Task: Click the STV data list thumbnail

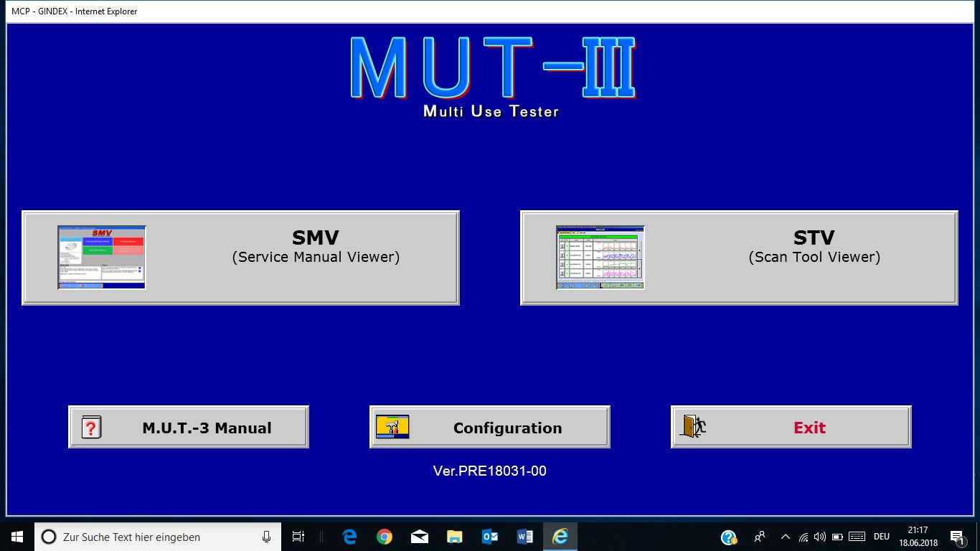Action: click(600, 258)
